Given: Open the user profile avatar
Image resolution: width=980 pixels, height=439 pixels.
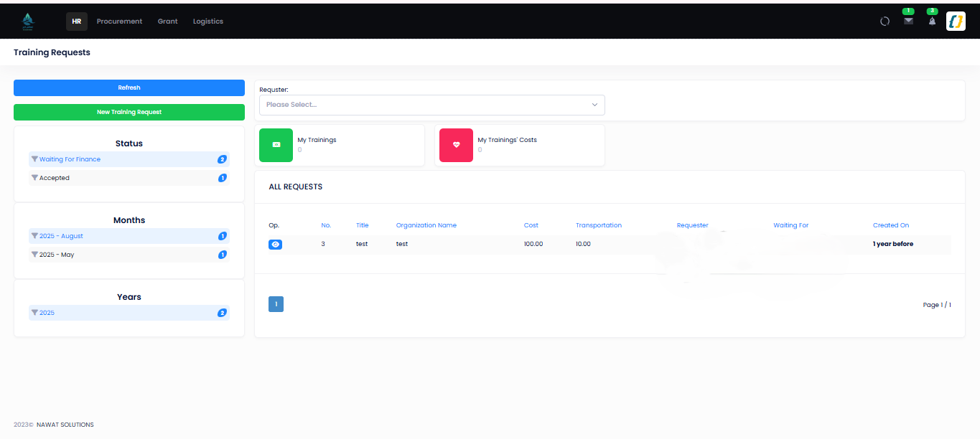Looking at the screenshot, I should tap(956, 22).
